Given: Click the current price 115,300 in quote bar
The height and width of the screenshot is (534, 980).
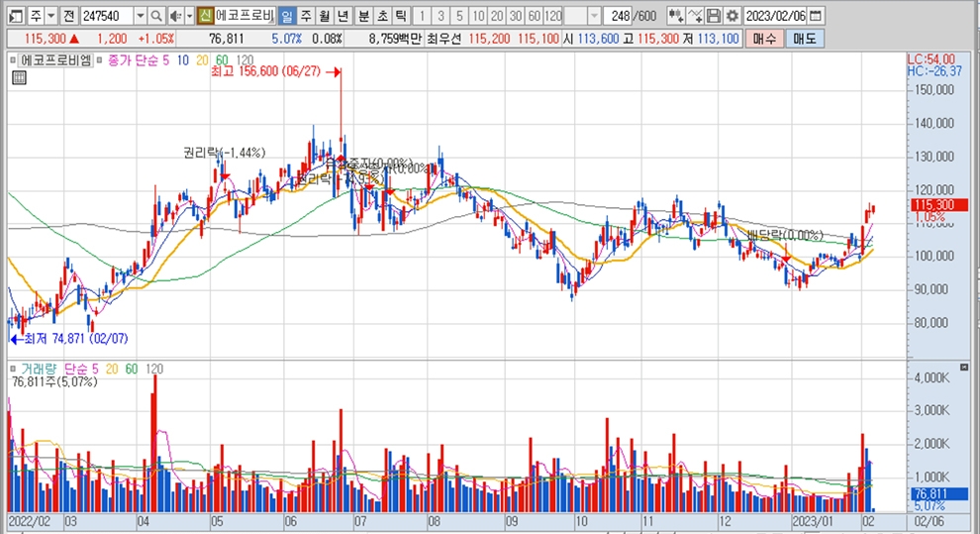Looking at the screenshot, I should [x=46, y=39].
